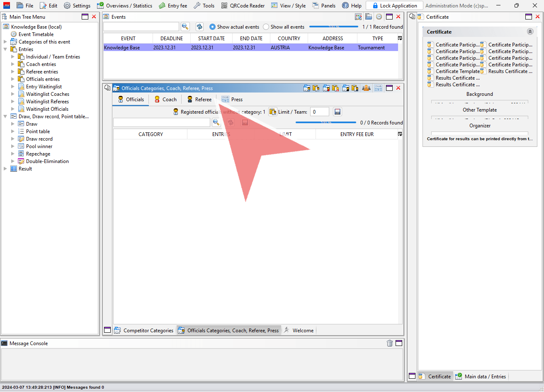Viewport: 544px width, 392px height.
Task: Click Lock Application button
Action: tap(394, 6)
